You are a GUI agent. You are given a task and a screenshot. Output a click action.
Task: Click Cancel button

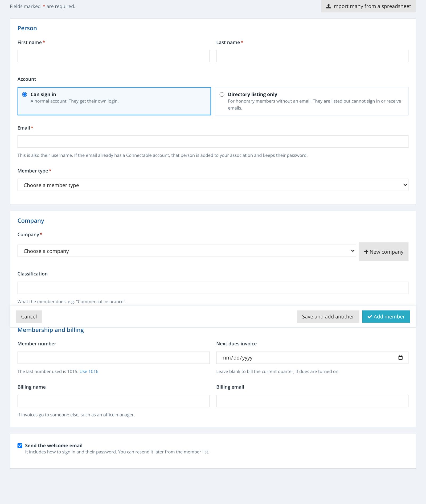coord(29,317)
